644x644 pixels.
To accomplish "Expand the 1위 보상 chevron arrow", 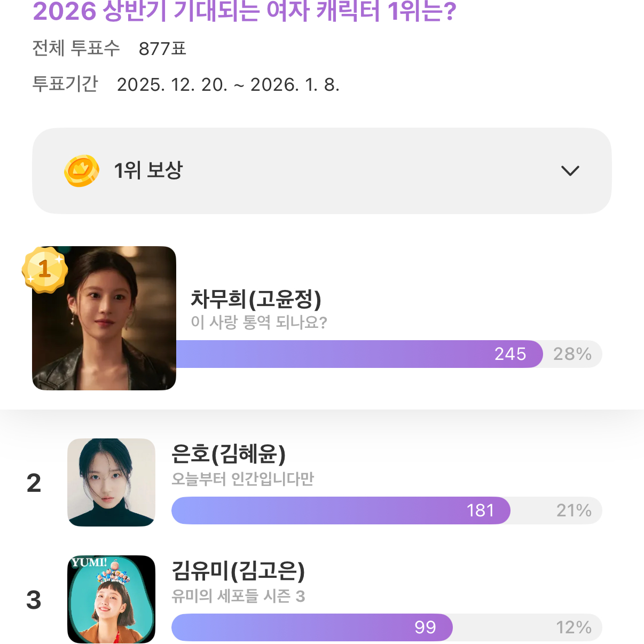I will (x=570, y=171).
